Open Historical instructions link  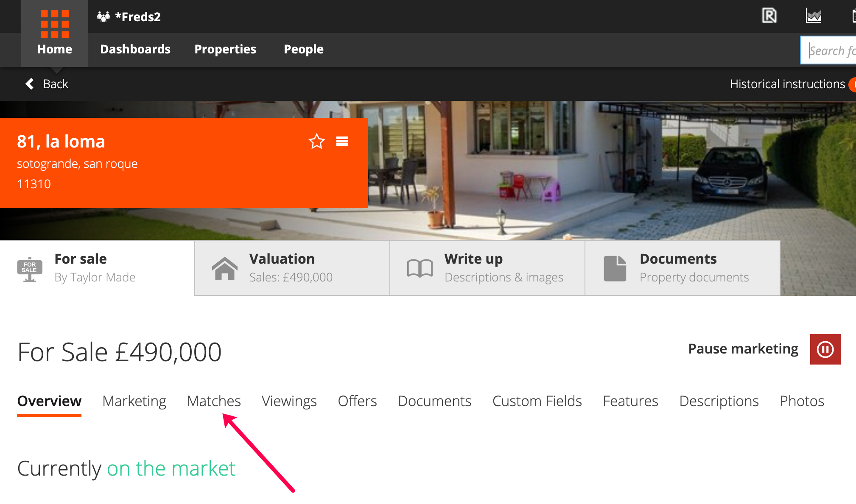788,84
